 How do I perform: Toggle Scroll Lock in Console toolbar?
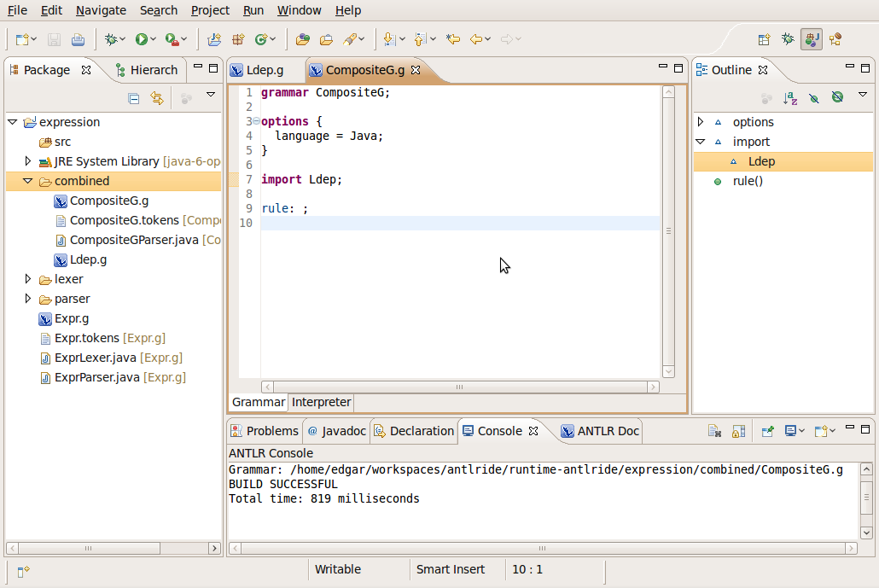(x=738, y=431)
